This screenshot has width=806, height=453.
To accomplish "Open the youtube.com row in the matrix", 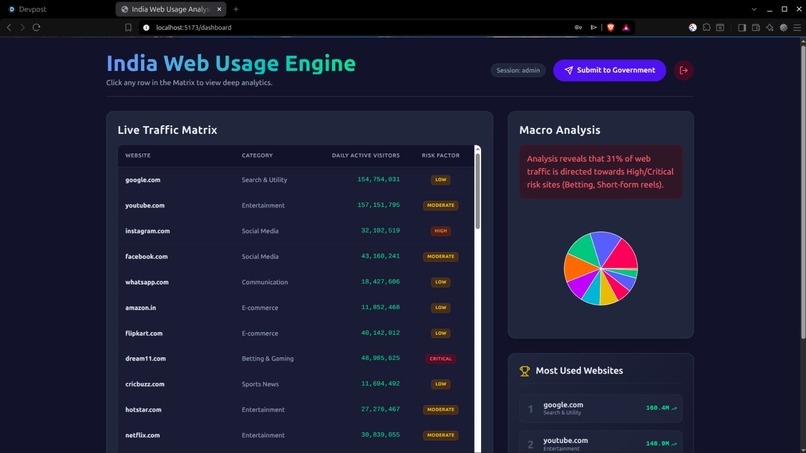I will pyautogui.click(x=296, y=205).
